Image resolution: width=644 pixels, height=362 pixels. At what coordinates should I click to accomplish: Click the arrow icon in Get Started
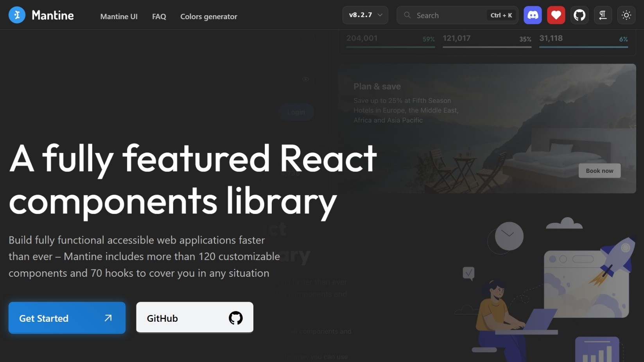[x=108, y=318]
